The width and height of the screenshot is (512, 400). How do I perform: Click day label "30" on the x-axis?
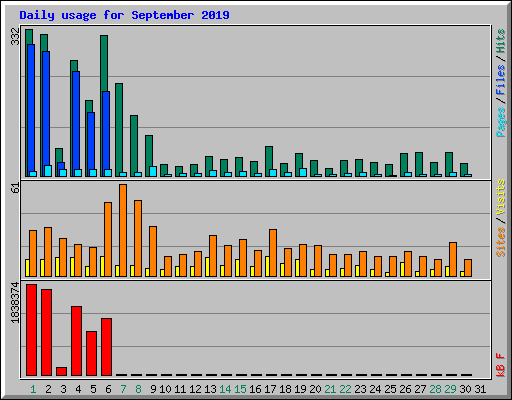click(x=465, y=389)
